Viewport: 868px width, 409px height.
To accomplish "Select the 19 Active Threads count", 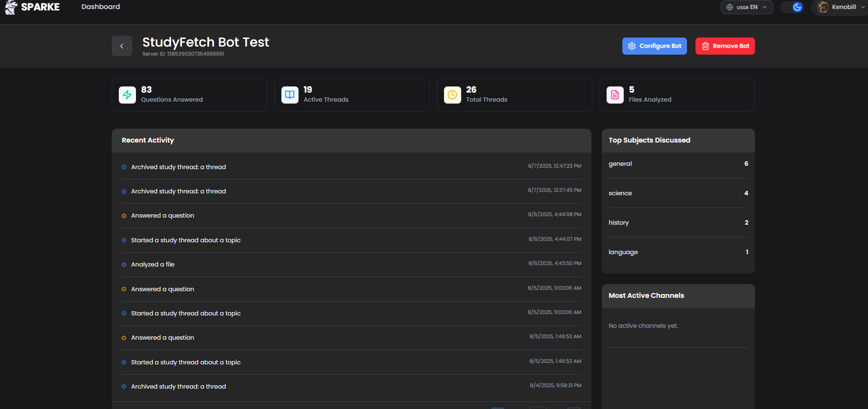I will (308, 90).
